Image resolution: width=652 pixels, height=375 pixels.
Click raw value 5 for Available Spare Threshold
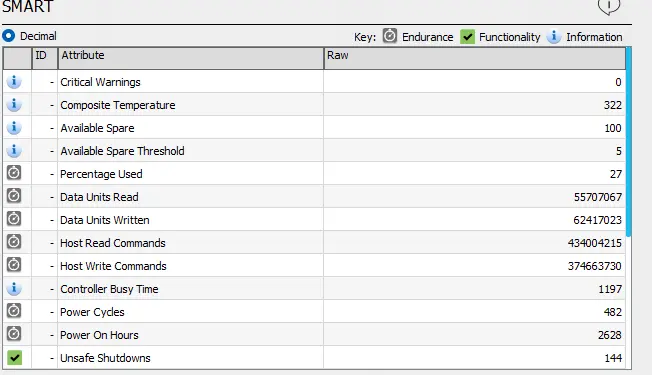[x=619, y=151]
